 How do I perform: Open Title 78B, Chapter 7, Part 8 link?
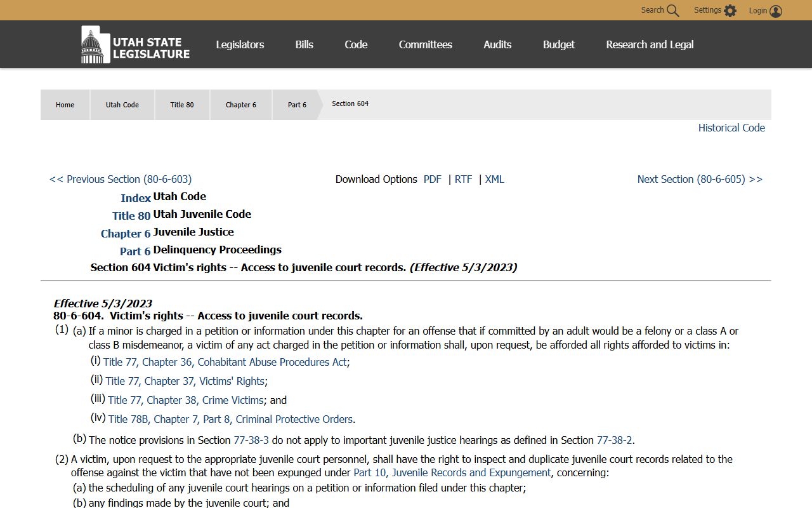230,419
